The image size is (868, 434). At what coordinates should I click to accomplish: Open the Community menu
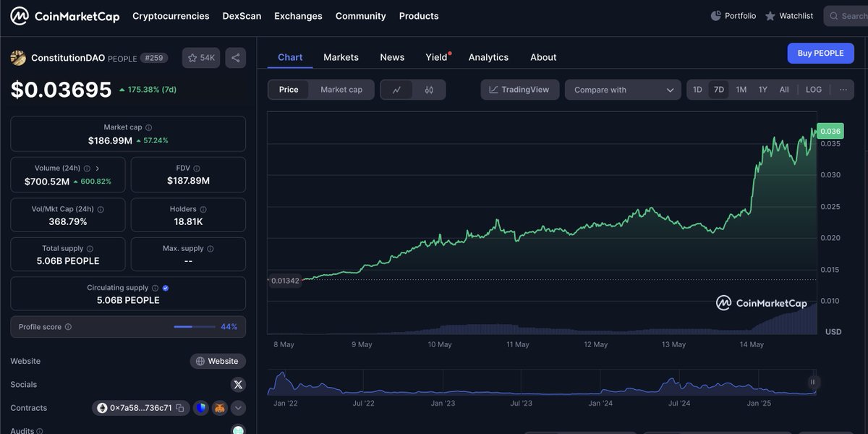click(x=361, y=16)
